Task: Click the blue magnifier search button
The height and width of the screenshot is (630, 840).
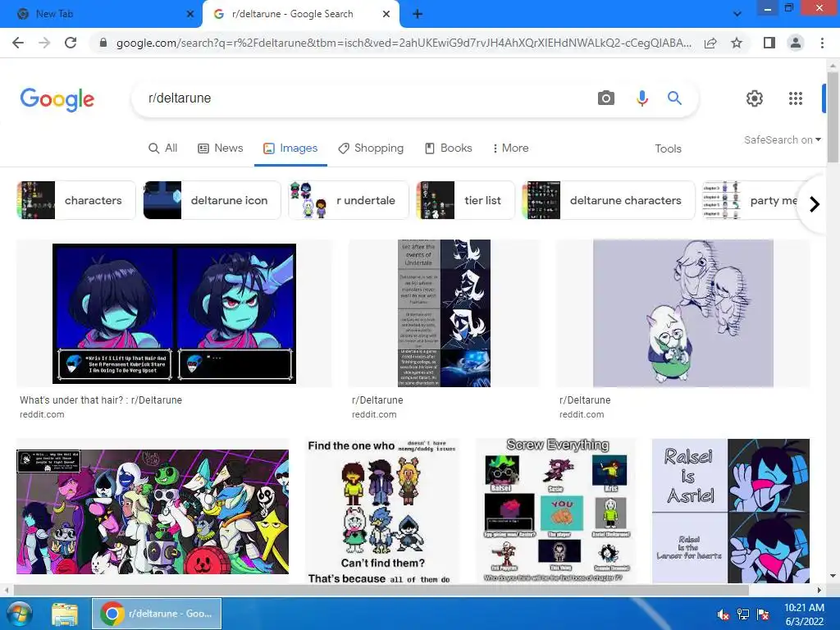Action: (x=674, y=98)
